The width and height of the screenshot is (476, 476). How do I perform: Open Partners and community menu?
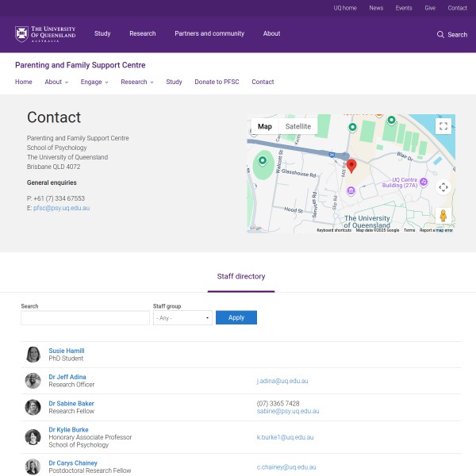pyautogui.click(x=209, y=34)
